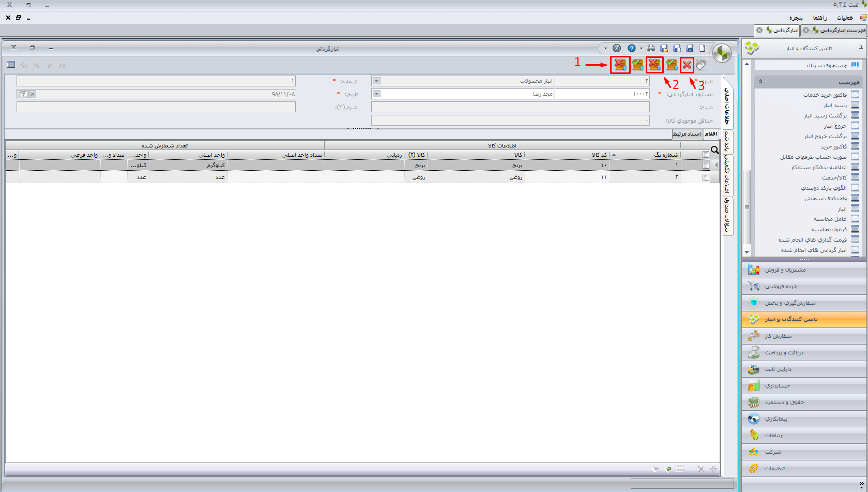Click the green check box down-arrow icon
This screenshot has width=868, height=492.
672,65
